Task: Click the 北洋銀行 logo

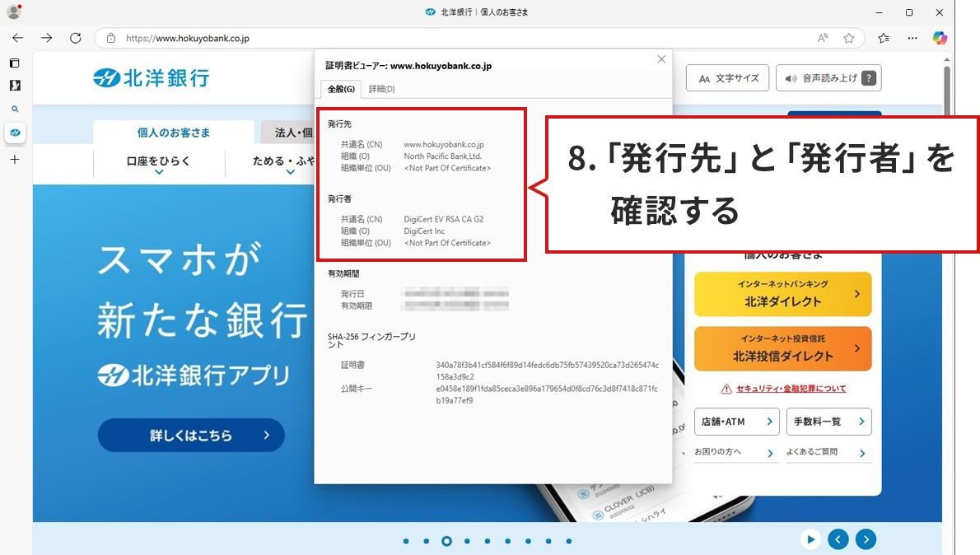Action: point(152,78)
